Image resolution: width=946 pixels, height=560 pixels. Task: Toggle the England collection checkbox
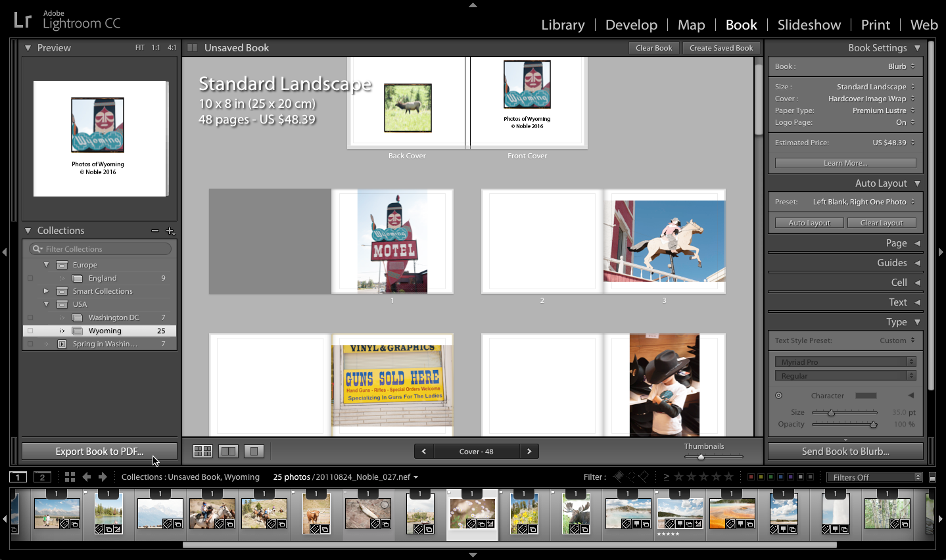[30, 278]
